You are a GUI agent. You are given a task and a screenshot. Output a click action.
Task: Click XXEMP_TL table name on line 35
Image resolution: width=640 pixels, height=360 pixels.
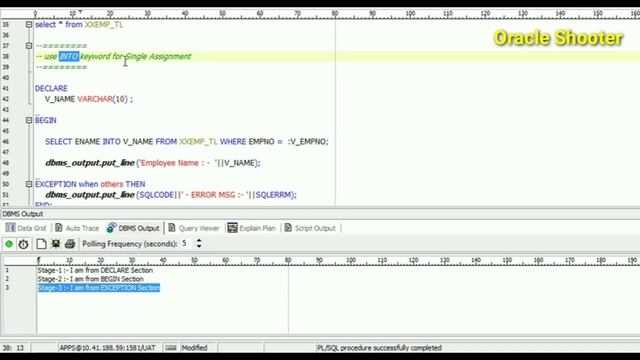tap(104, 24)
